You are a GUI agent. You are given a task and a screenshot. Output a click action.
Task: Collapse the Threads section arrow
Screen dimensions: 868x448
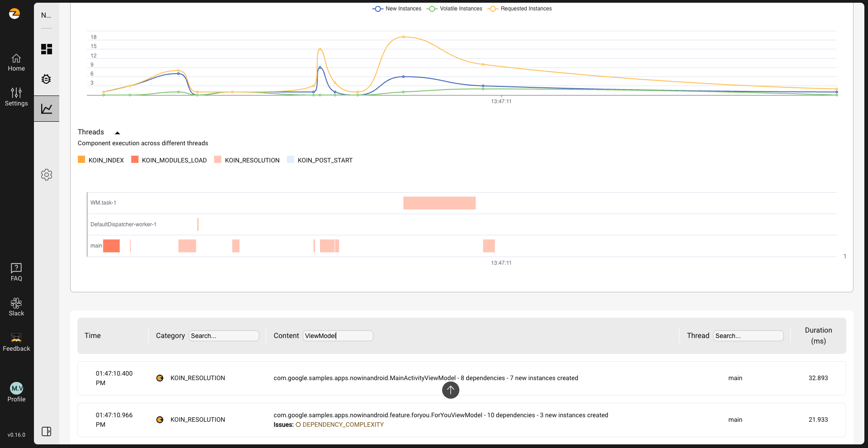[117, 133]
